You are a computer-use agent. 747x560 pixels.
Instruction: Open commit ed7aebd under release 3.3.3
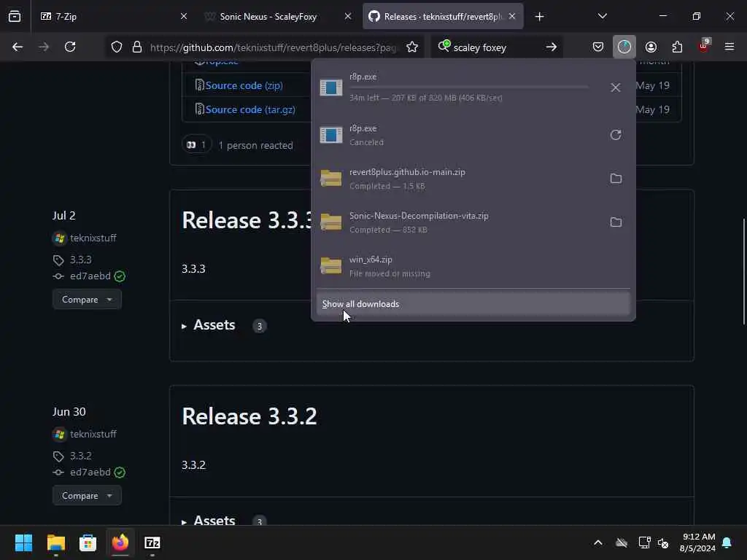tap(90, 276)
